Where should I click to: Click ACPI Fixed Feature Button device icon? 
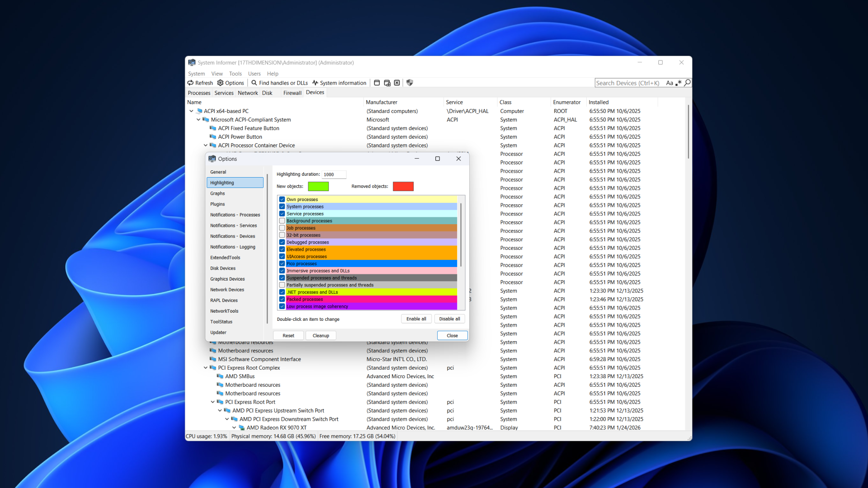coord(213,128)
